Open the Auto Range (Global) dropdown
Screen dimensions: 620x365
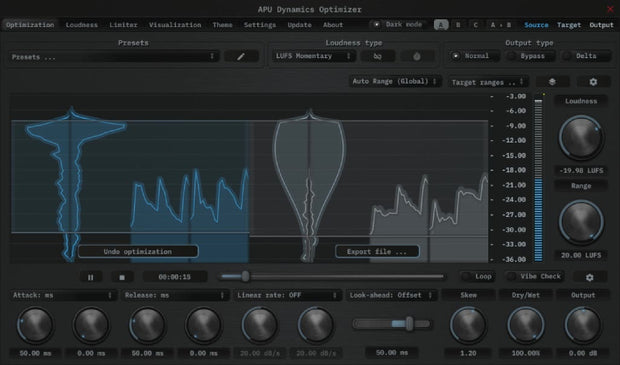click(394, 81)
